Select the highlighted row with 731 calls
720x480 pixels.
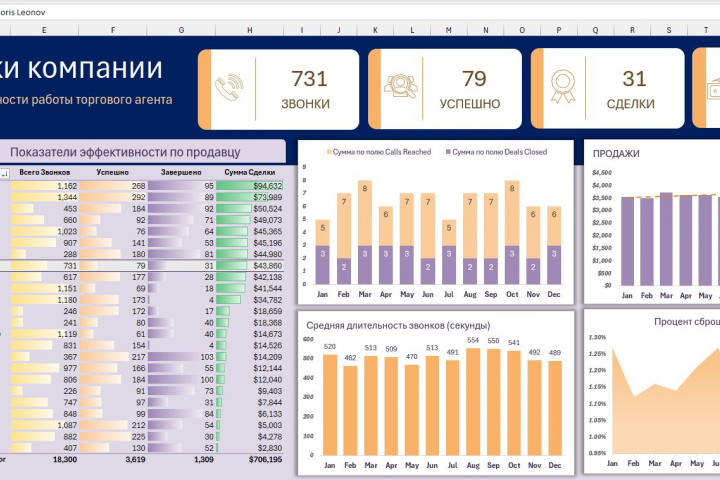tap(142, 265)
